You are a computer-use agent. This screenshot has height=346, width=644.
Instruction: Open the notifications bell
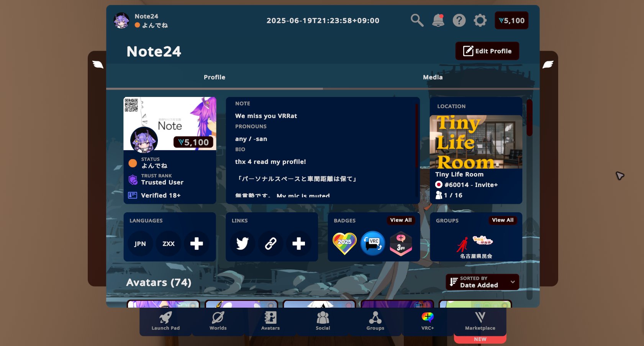(438, 20)
